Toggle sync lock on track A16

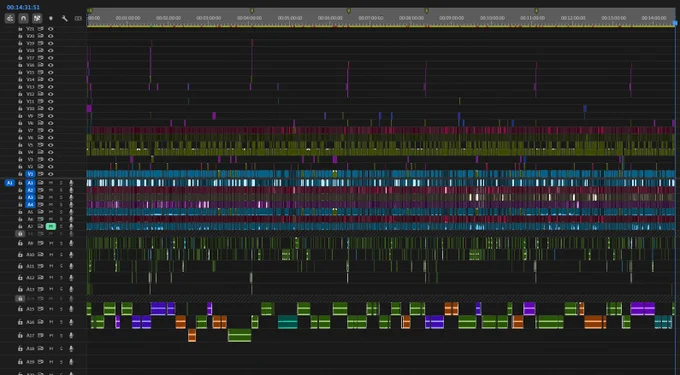[x=40, y=322]
